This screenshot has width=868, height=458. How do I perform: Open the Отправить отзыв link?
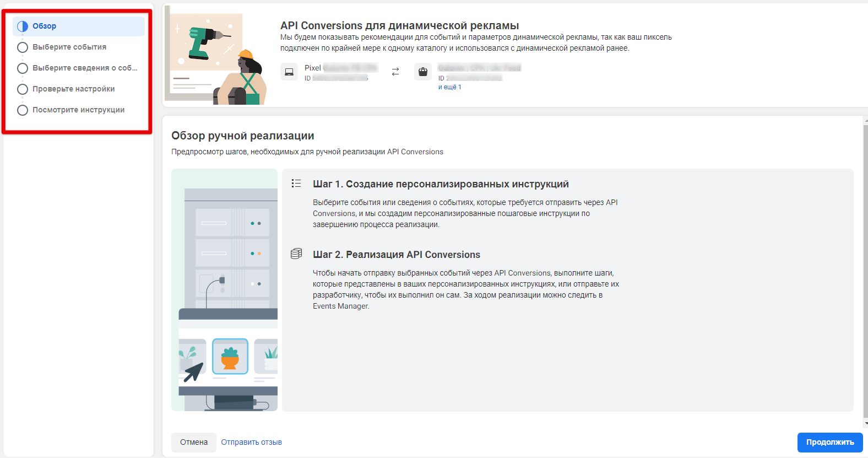[x=251, y=442]
